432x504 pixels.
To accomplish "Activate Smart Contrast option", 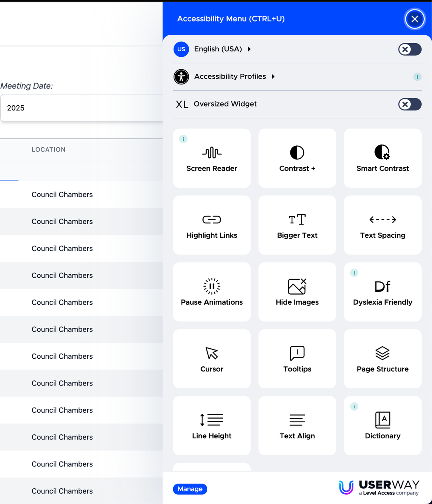I will tap(382, 159).
